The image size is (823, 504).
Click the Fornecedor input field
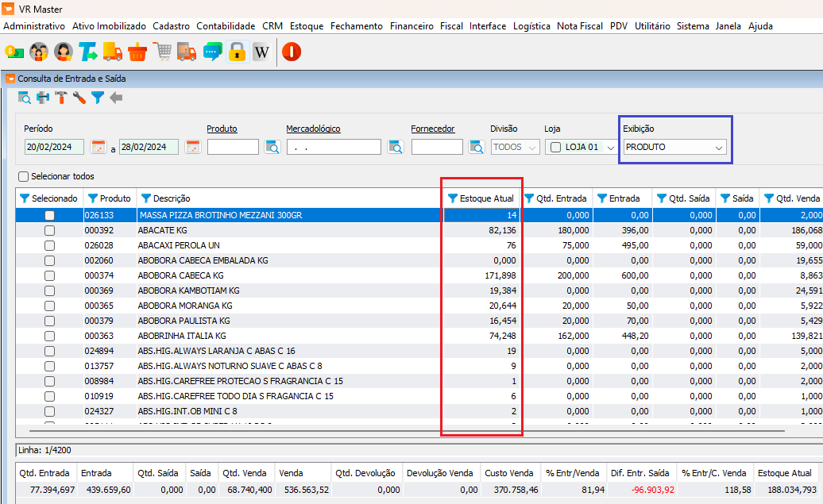437,147
